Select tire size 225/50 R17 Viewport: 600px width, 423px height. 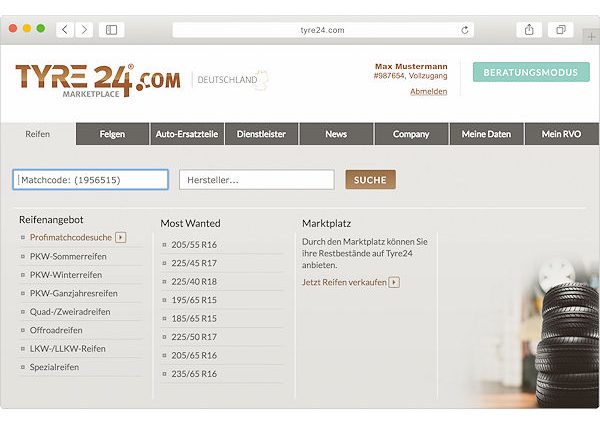194,337
